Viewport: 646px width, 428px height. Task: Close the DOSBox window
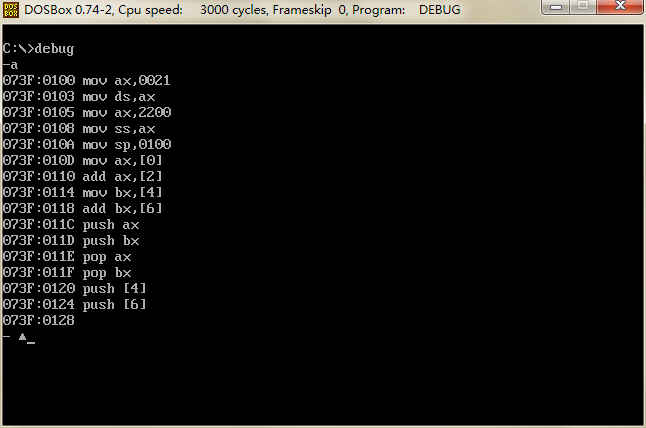click(x=620, y=7)
